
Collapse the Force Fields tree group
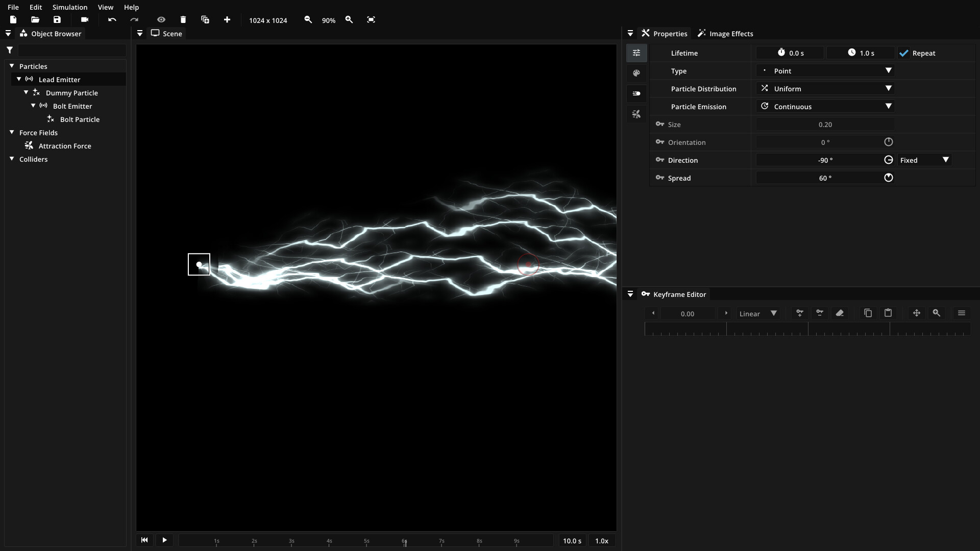(x=12, y=133)
